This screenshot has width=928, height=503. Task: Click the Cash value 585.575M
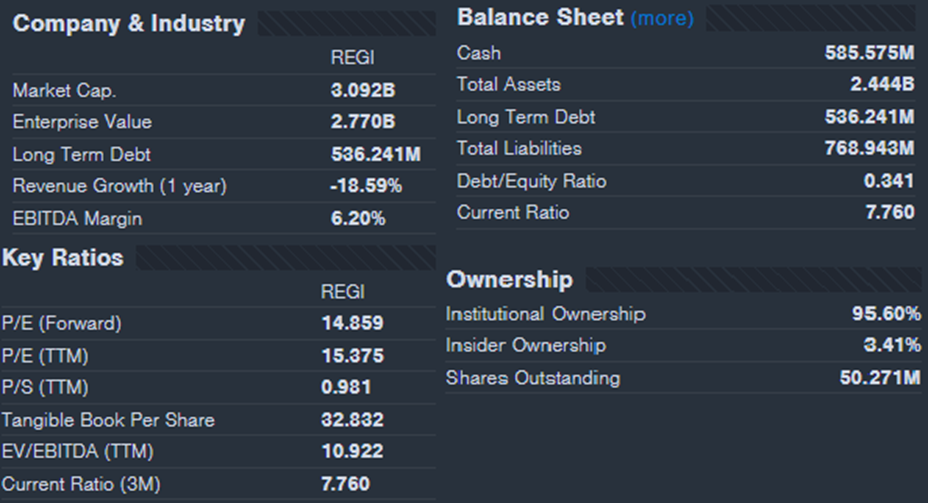(869, 53)
